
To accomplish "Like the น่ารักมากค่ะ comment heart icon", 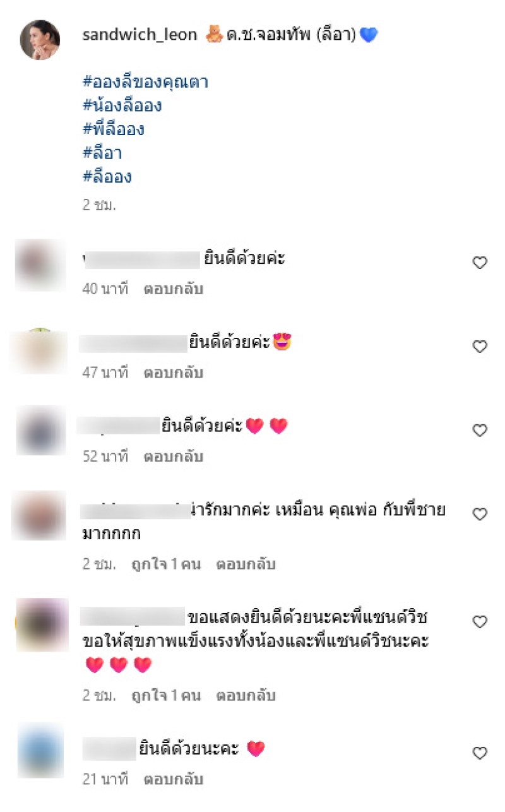I will tap(480, 514).
